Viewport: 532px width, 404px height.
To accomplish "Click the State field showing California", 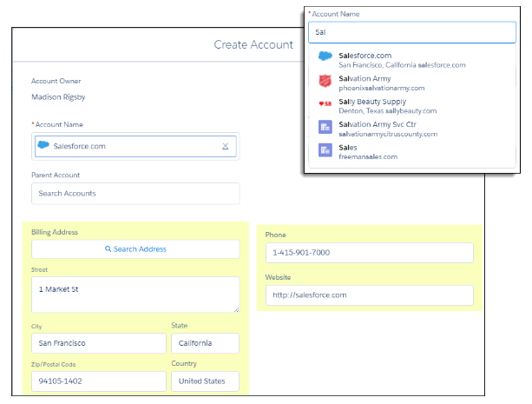I will pyautogui.click(x=206, y=343).
